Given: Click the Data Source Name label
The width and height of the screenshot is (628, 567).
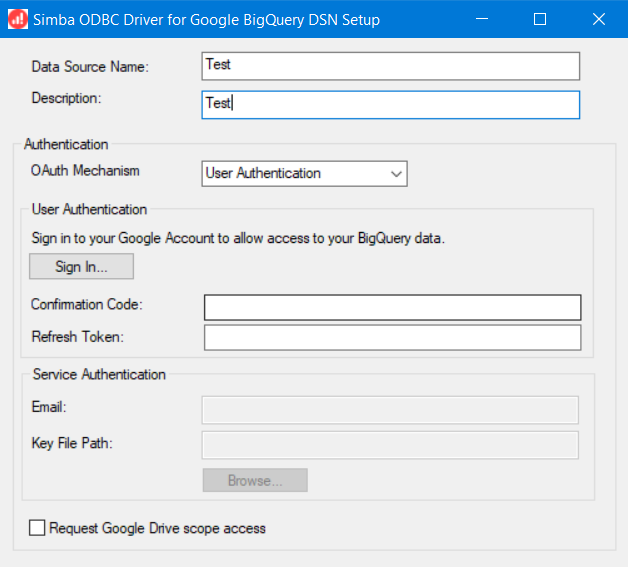Looking at the screenshot, I should pos(90,67).
